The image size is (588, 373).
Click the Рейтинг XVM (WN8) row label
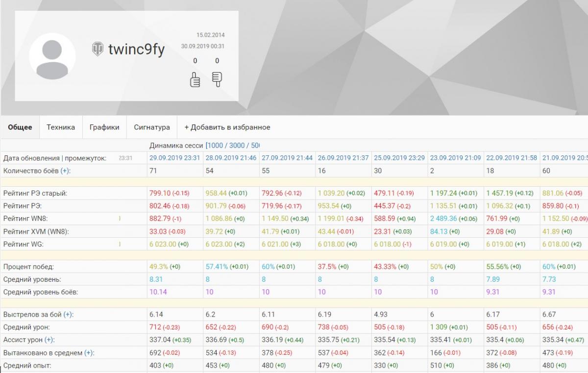coord(36,231)
